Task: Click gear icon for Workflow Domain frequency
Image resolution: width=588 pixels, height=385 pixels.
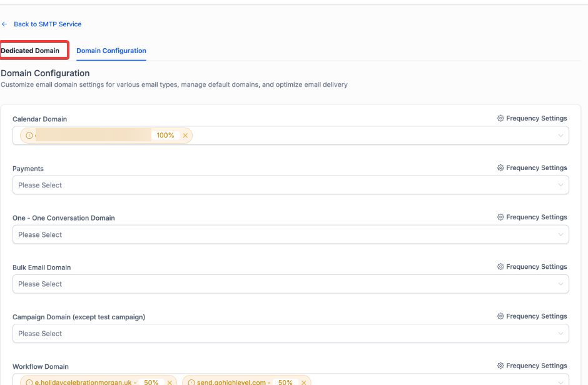Action: (500, 366)
